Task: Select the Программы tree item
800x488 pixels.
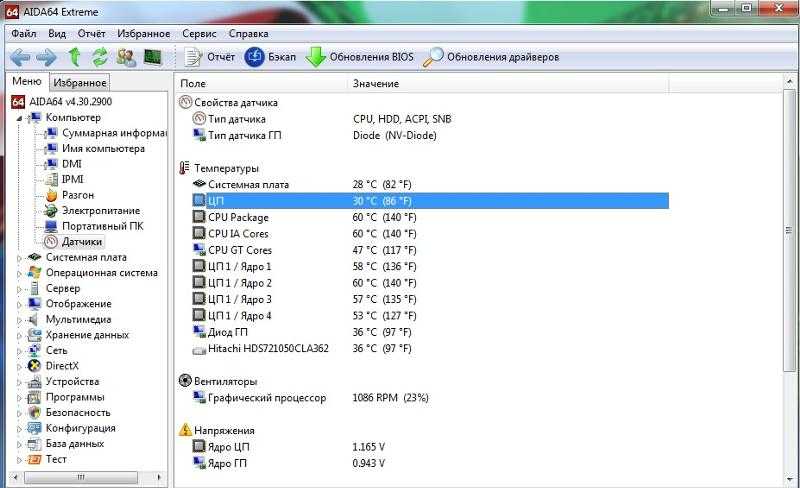Action: pyautogui.click(x=75, y=397)
